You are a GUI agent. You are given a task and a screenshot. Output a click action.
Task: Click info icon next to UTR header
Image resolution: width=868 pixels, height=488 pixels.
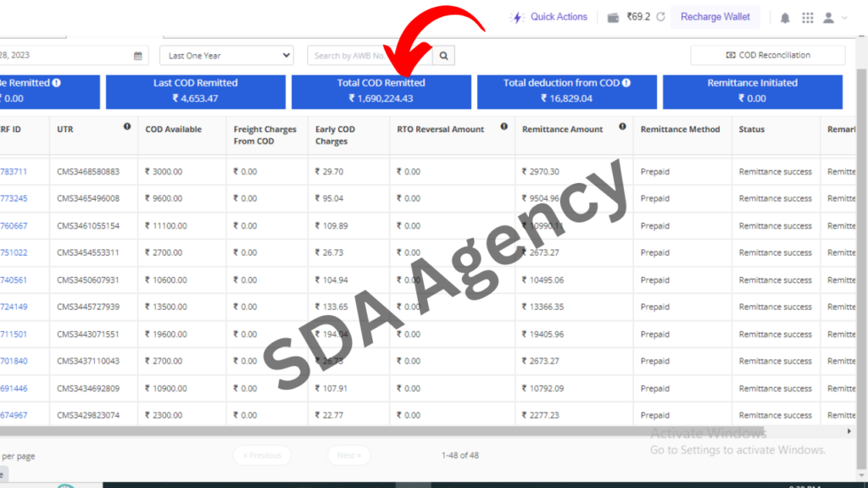point(127,127)
